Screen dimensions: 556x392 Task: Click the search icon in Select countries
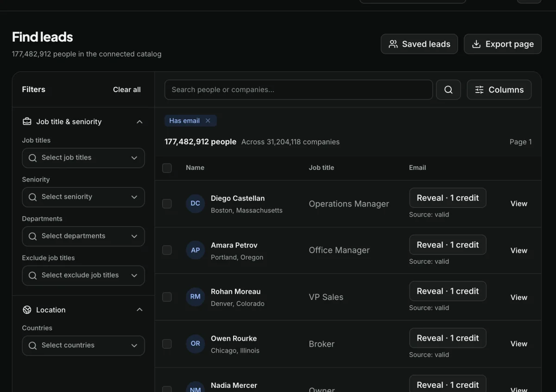tap(32, 346)
